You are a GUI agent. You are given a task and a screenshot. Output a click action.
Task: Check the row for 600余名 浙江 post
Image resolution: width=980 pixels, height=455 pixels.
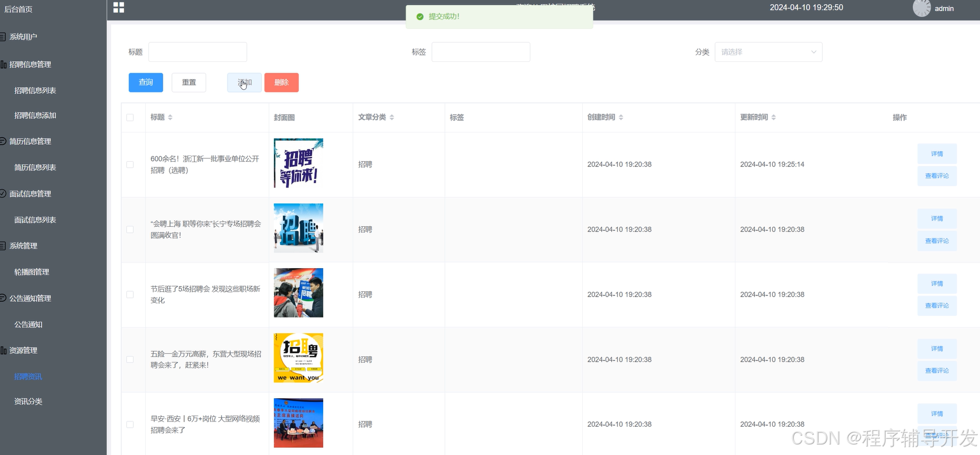tap(130, 165)
